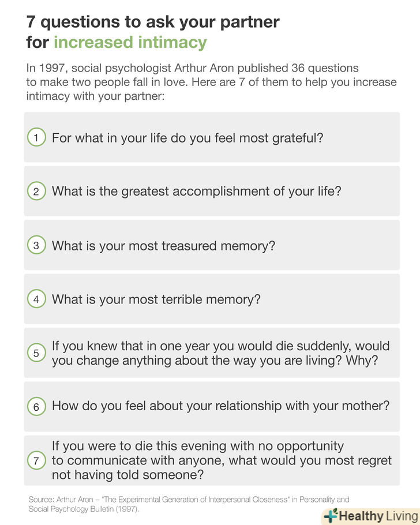This screenshot has height=525, width=420.
Task: Click the 'relationship with your mother' question
Action: [220, 406]
